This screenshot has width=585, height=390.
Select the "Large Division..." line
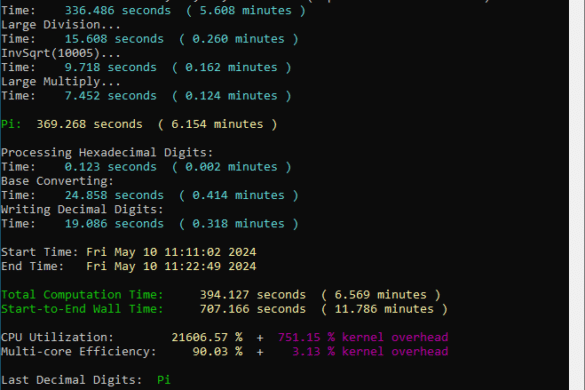pos(61,25)
